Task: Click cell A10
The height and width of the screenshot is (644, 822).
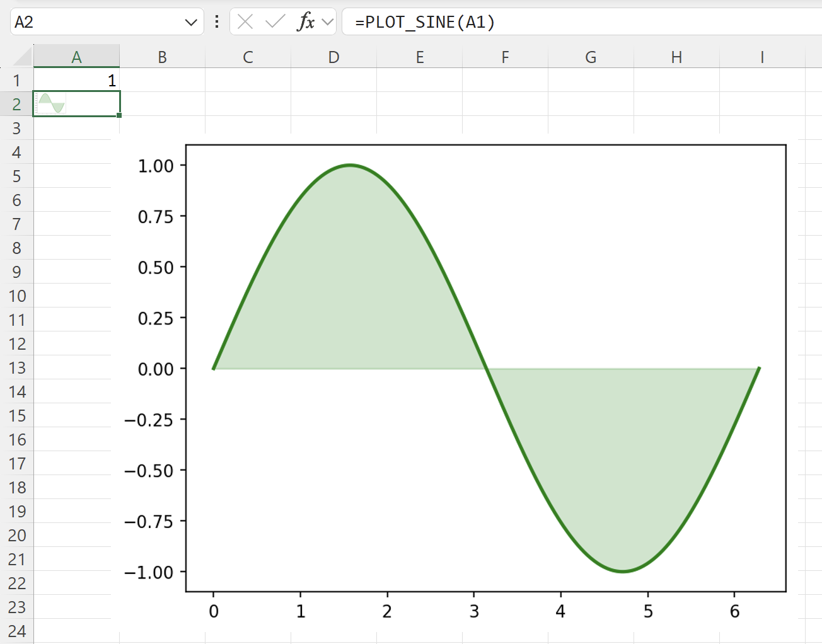Action: 72,296
